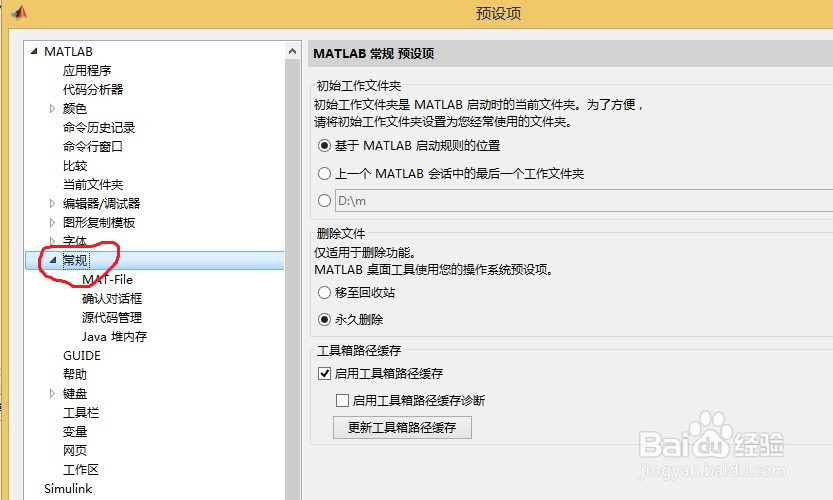The height and width of the screenshot is (500, 833).
Task: Select 常规 tree item label
Action: (x=75, y=260)
